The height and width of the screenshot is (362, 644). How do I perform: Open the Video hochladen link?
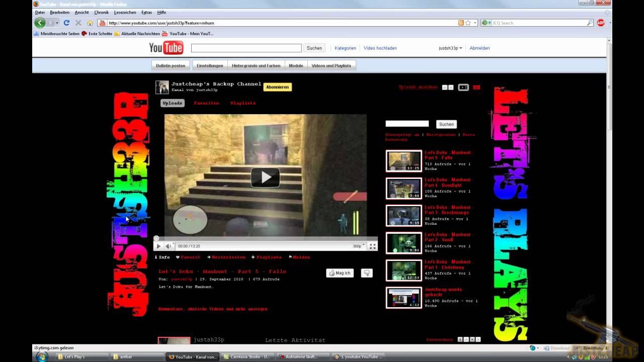(380, 48)
